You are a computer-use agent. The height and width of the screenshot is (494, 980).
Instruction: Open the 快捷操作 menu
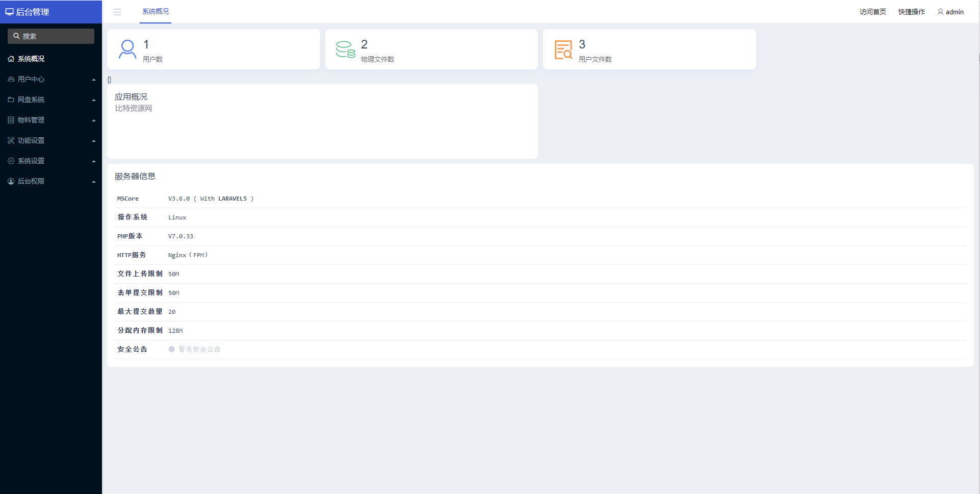click(x=911, y=12)
